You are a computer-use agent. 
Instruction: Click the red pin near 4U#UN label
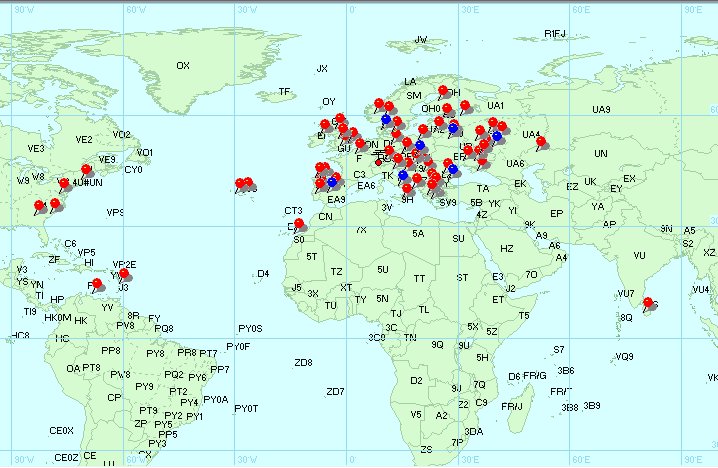(x=64, y=184)
